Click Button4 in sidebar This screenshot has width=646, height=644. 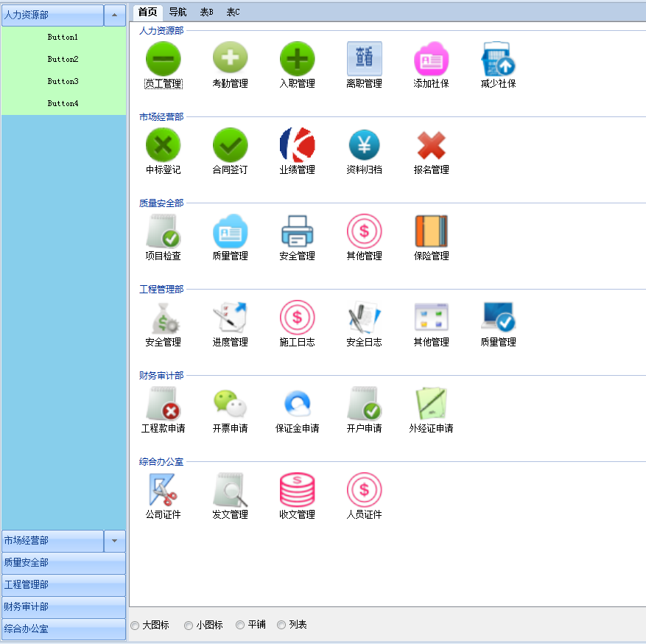63,103
